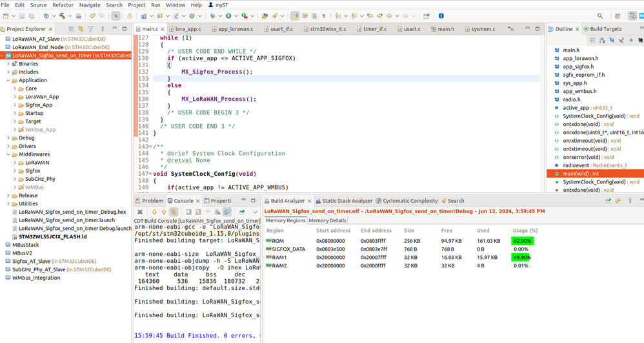
Task: Open the Problems tab
Action: pos(149,201)
